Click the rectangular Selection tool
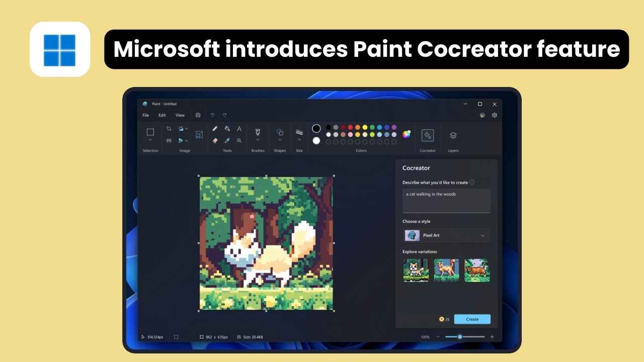The width and height of the screenshot is (644, 362). pos(150,132)
